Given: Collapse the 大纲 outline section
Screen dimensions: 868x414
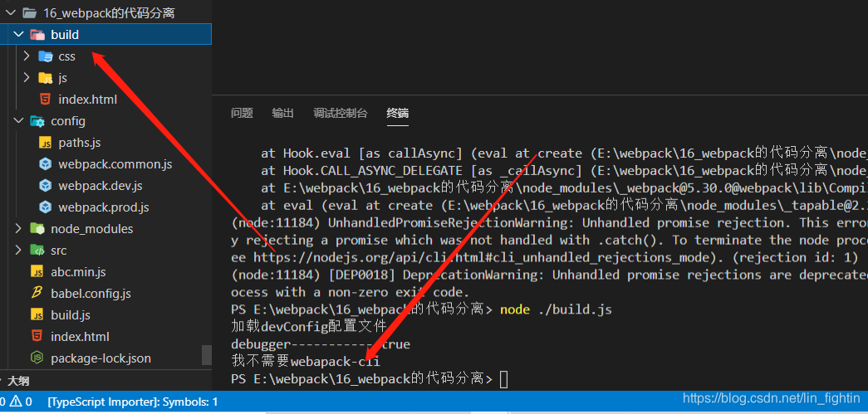Looking at the screenshot, I should (1, 381).
